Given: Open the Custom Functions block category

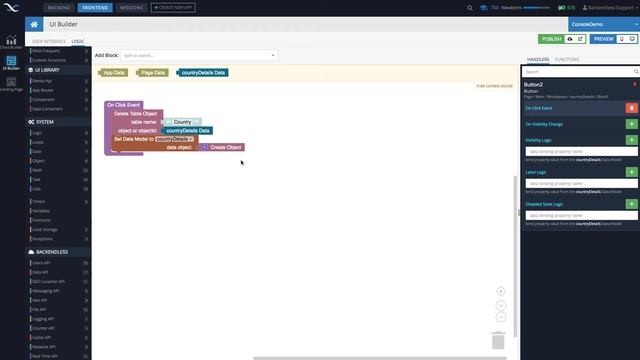Looking at the screenshot, I should 58,60.
